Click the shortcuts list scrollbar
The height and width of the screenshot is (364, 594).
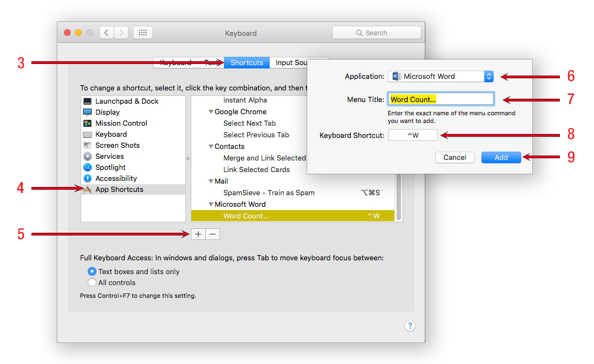(x=398, y=197)
